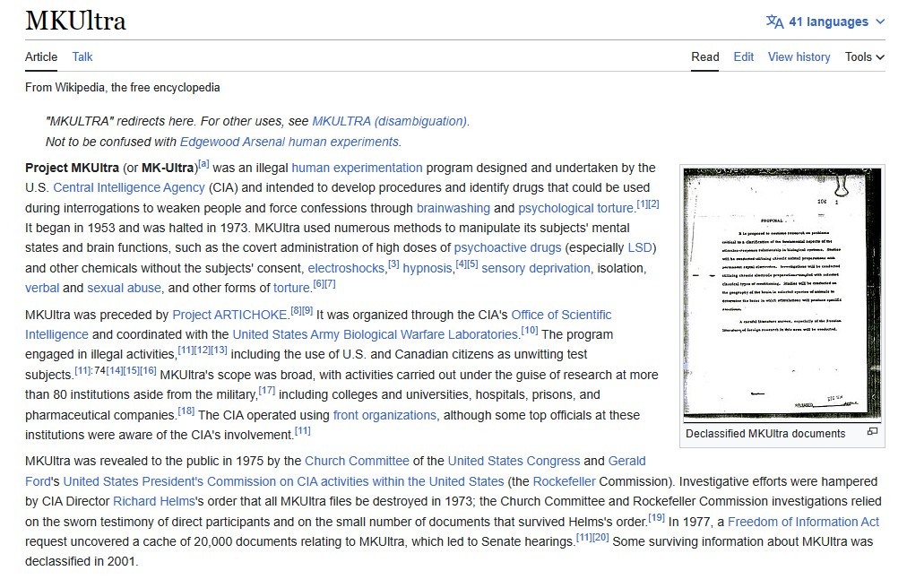Open United States Army Biological Warfare Laboratories link
The height and width of the screenshot is (588, 907).
point(375,334)
